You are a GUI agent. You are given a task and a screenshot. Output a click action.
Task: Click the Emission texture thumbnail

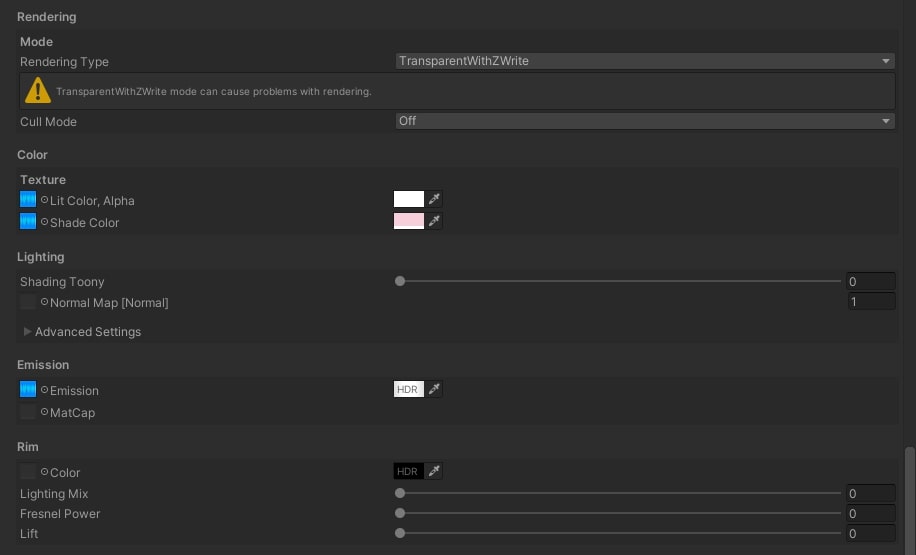pos(28,390)
